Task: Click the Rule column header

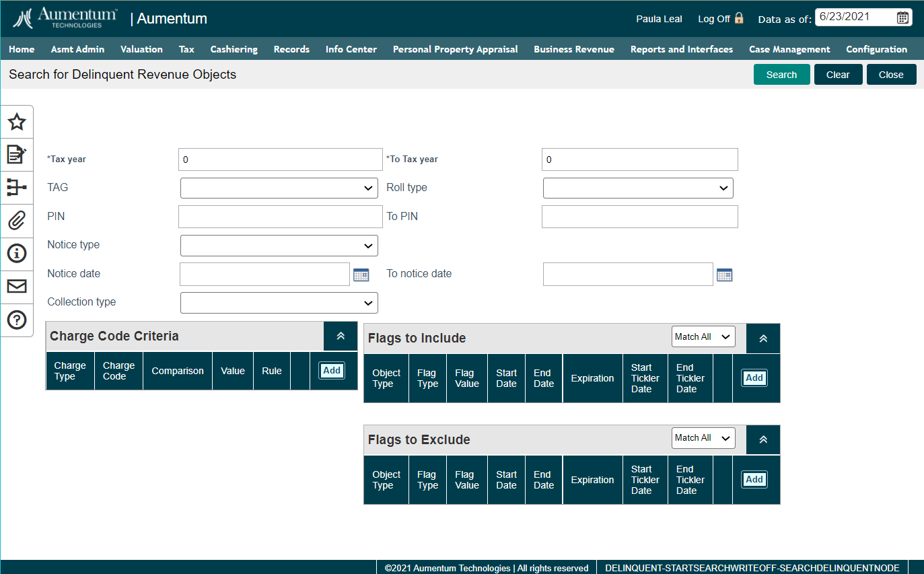Action: 272,371
